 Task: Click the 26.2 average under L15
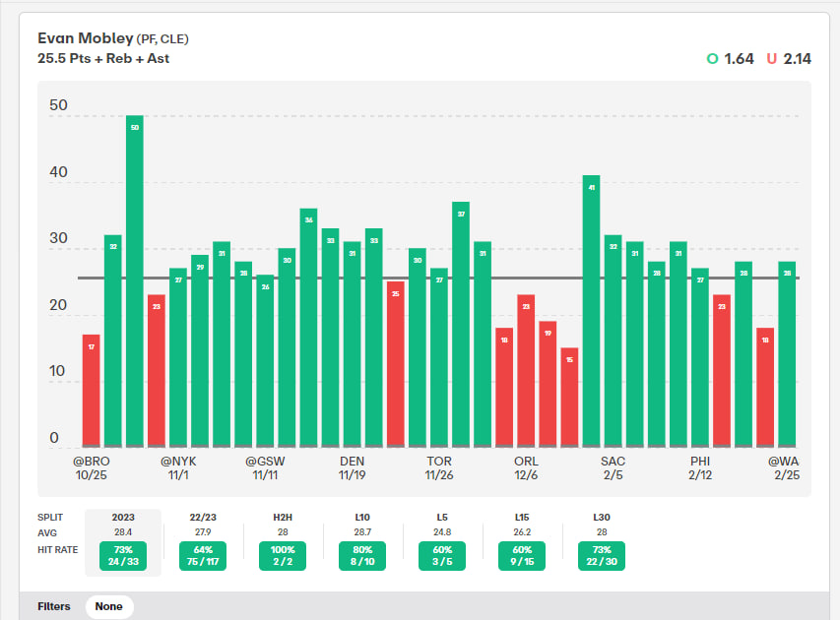[x=522, y=532]
